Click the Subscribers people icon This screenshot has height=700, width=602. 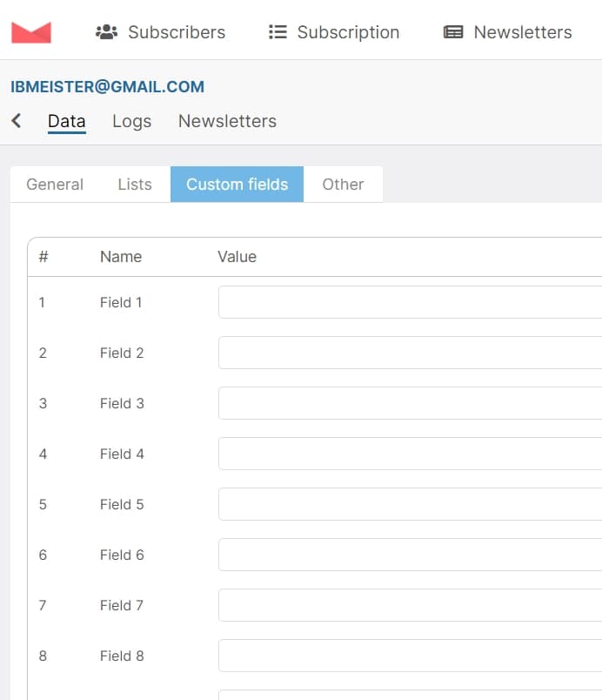pos(107,32)
